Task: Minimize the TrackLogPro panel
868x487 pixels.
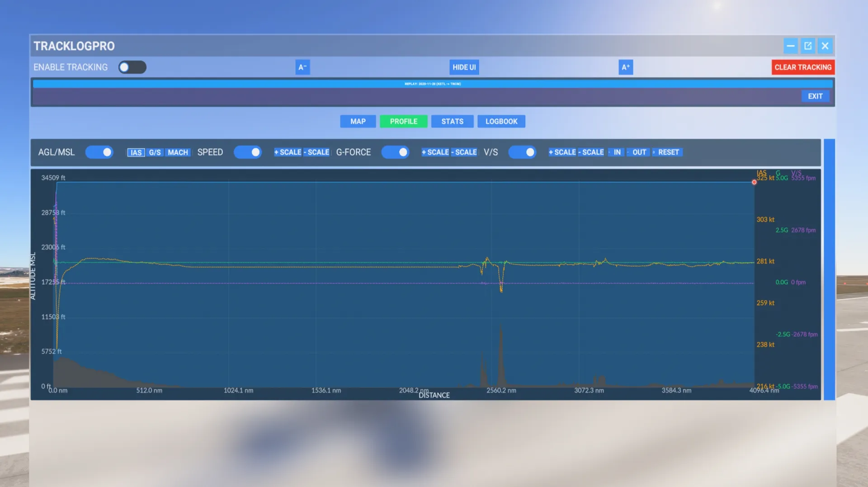Action: pos(790,46)
